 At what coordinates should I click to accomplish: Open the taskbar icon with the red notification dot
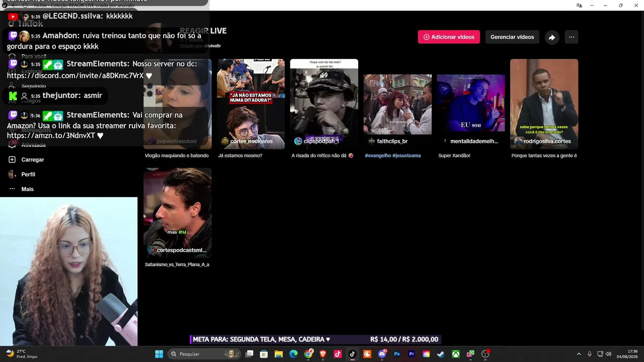tap(486, 354)
